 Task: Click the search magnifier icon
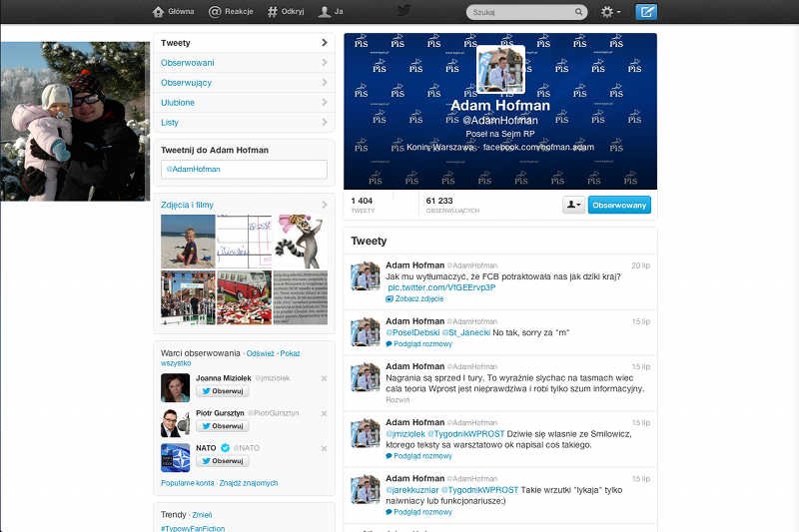[x=578, y=12]
